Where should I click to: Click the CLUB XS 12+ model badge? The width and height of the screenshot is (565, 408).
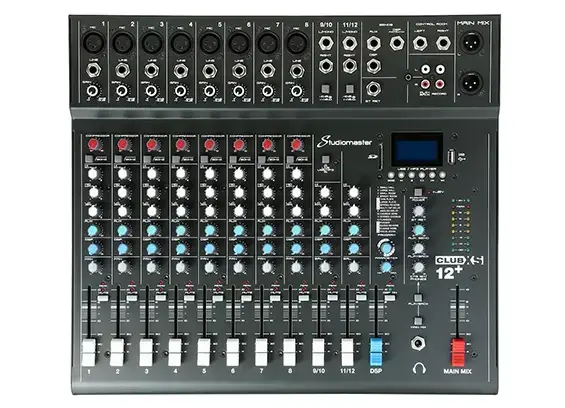(x=459, y=267)
